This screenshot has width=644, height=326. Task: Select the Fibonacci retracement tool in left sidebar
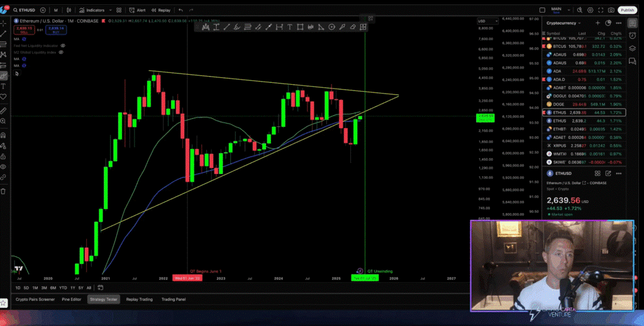point(3,45)
